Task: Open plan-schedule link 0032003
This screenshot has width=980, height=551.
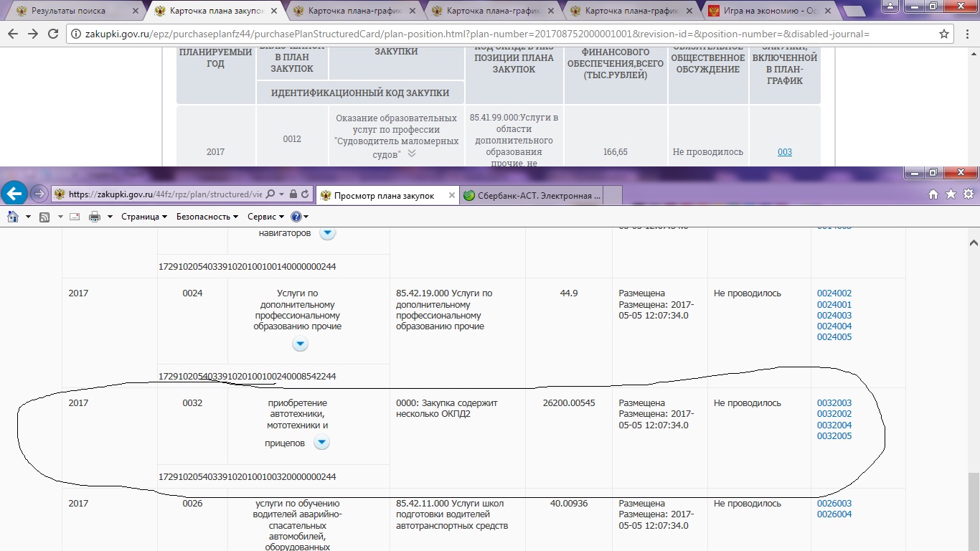Action: (x=834, y=403)
